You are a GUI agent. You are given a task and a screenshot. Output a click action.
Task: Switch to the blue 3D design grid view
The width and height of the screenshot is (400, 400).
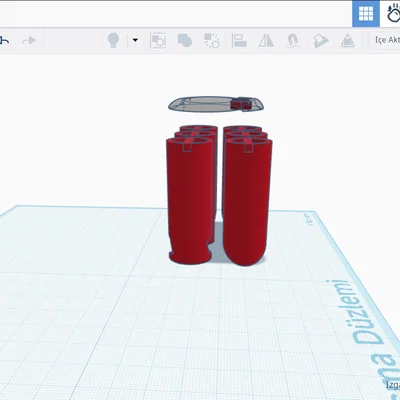click(x=366, y=14)
